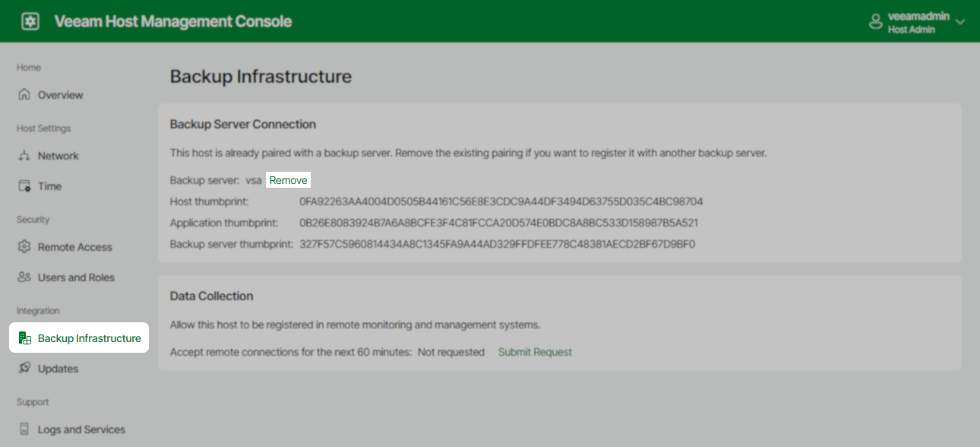Viewport: 980px width, 447px height.
Task: Click Submit Request for remote connections
Action: pyautogui.click(x=535, y=351)
